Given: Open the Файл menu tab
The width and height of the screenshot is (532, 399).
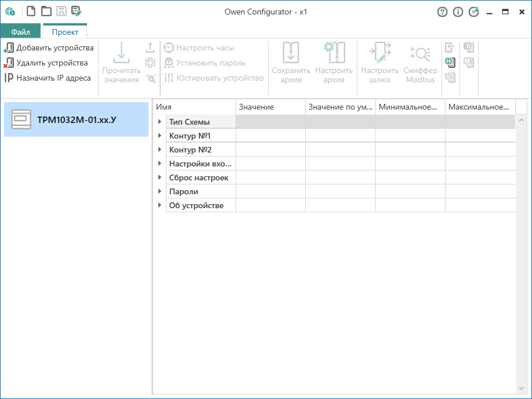Looking at the screenshot, I should pyautogui.click(x=20, y=32).
